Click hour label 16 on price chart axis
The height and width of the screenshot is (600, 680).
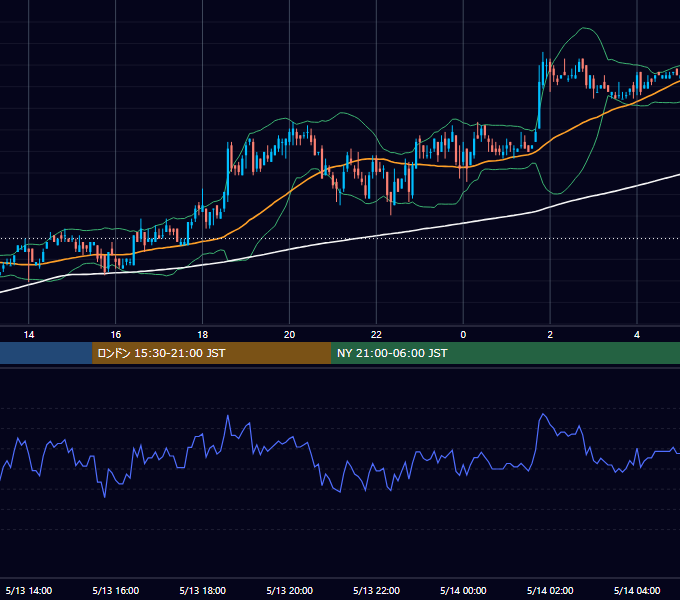[x=116, y=335]
